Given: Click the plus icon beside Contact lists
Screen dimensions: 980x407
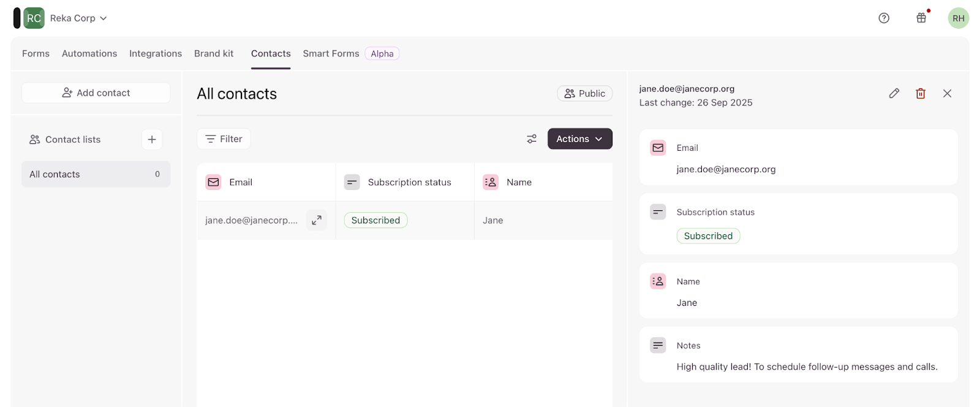Looking at the screenshot, I should 152,140.
